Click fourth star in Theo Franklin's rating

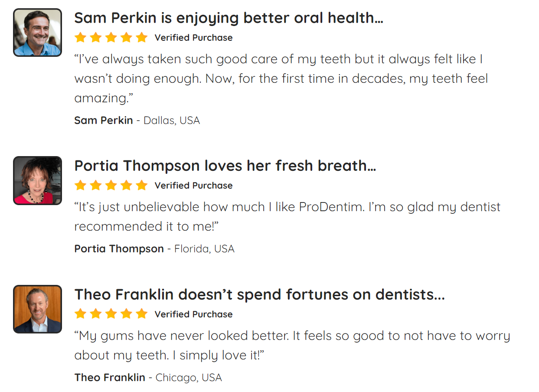tap(127, 314)
